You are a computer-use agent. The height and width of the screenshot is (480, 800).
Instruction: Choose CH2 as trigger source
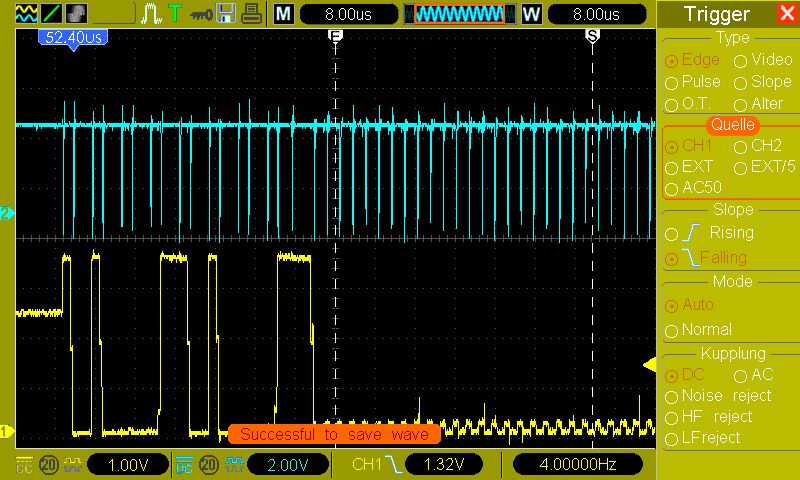pos(758,146)
